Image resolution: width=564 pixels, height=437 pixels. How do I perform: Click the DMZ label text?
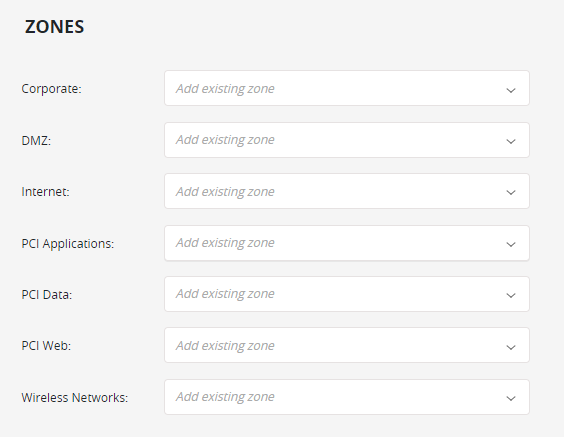click(36, 140)
